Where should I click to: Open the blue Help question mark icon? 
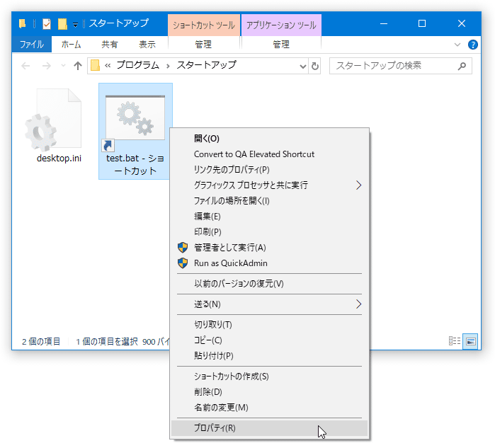(472, 45)
